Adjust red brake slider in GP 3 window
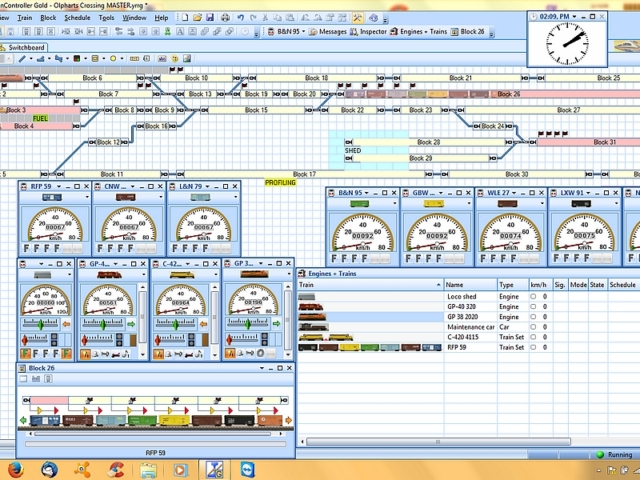The width and height of the screenshot is (640, 480). click(x=229, y=339)
